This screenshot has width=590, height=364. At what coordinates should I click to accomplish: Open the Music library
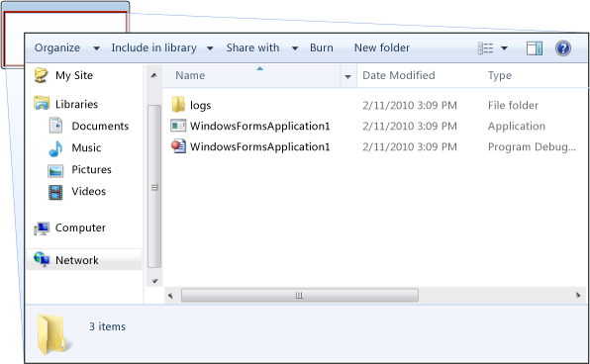(x=86, y=147)
